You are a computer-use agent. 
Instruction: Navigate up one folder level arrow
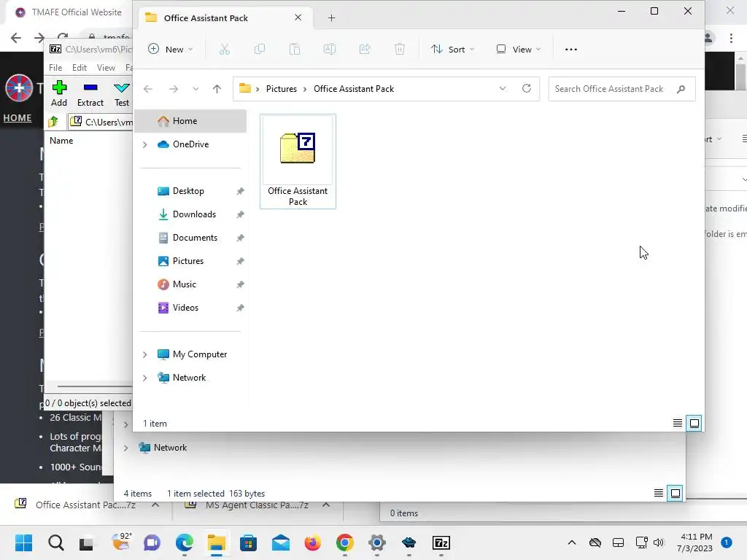(217, 89)
